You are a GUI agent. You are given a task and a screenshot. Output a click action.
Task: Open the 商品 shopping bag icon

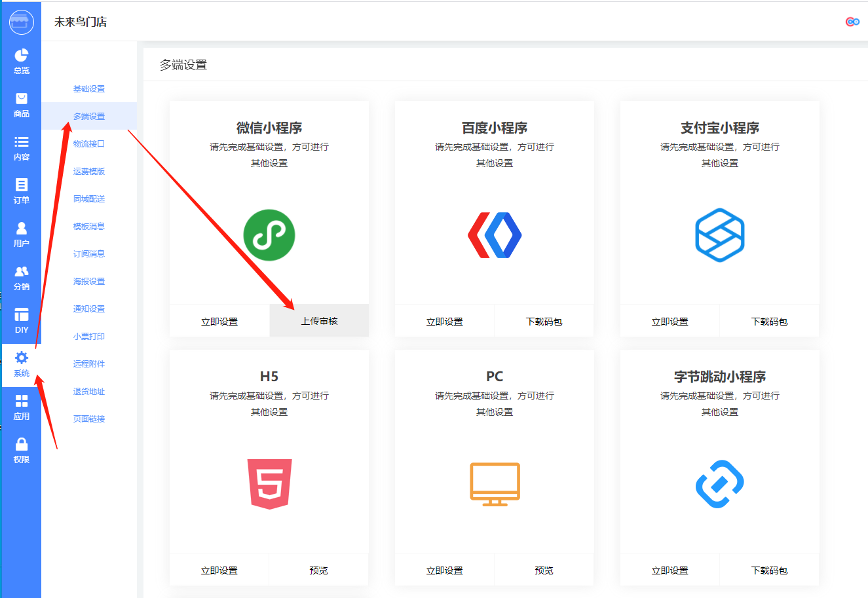pyautogui.click(x=22, y=98)
